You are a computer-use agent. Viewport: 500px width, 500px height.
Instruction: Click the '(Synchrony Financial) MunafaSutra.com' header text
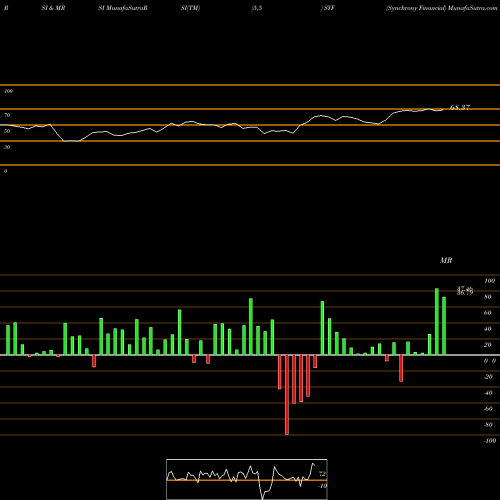[x=442, y=8]
